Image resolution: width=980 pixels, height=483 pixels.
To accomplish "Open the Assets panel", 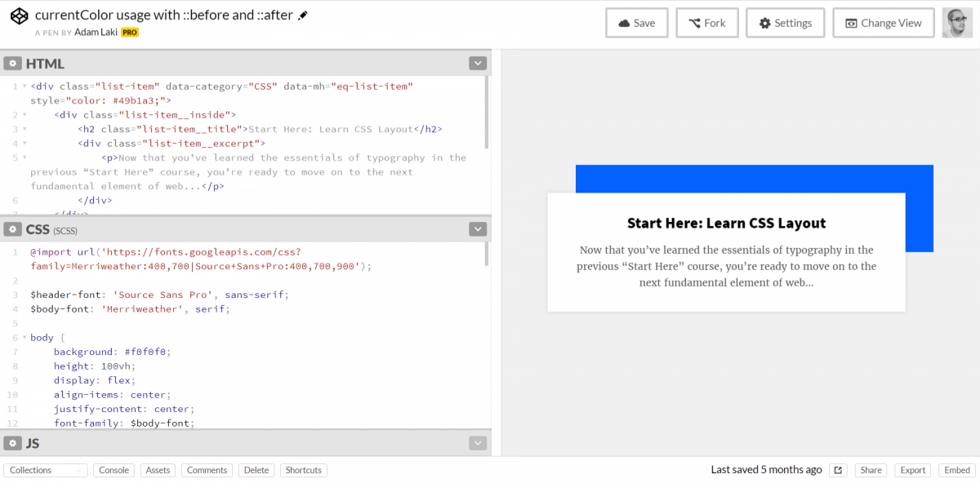I will tap(158, 470).
